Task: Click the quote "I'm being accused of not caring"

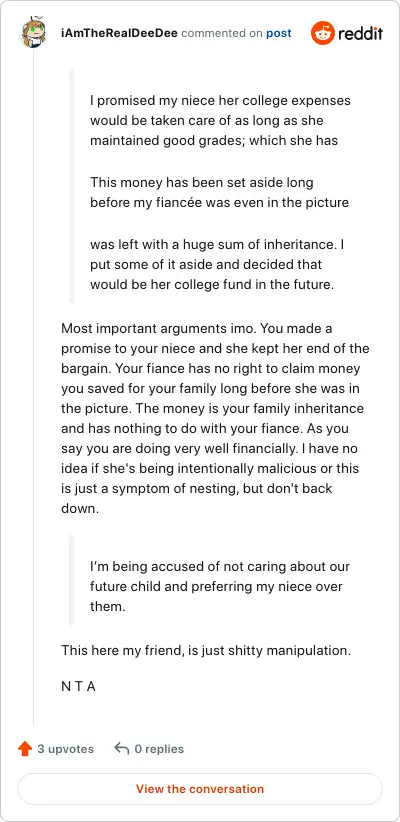Action: [220, 586]
